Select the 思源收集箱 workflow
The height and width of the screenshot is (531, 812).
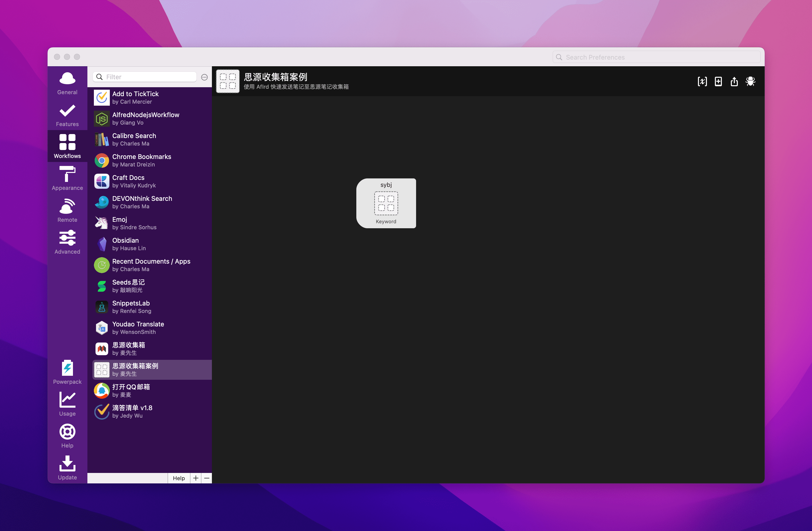tap(152, 349)
